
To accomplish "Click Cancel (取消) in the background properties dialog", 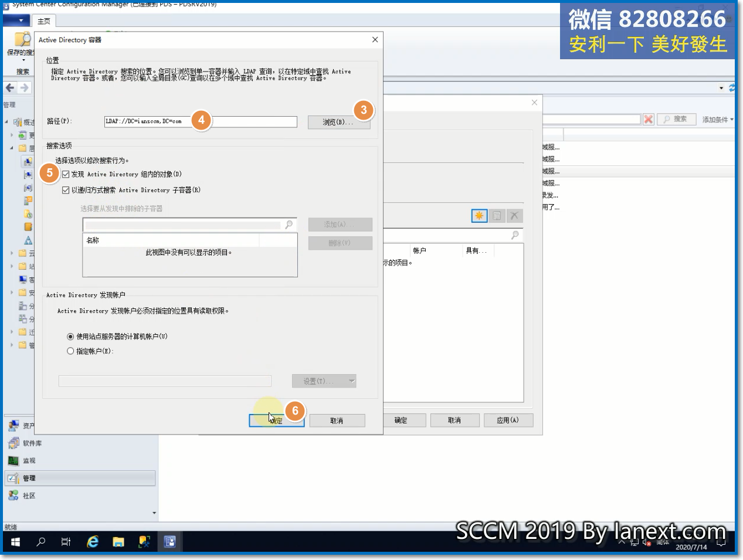I will pos(455,420).
